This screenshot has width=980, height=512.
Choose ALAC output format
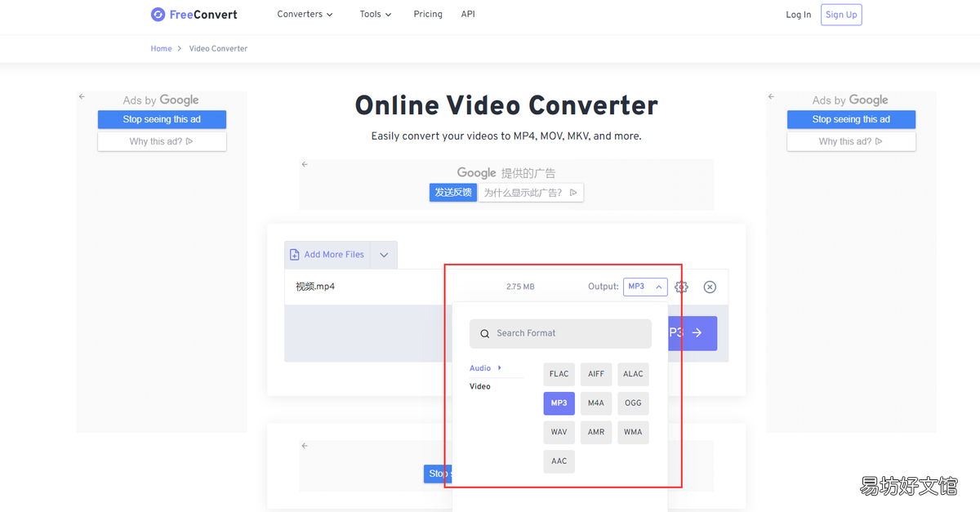click(633, 374)
